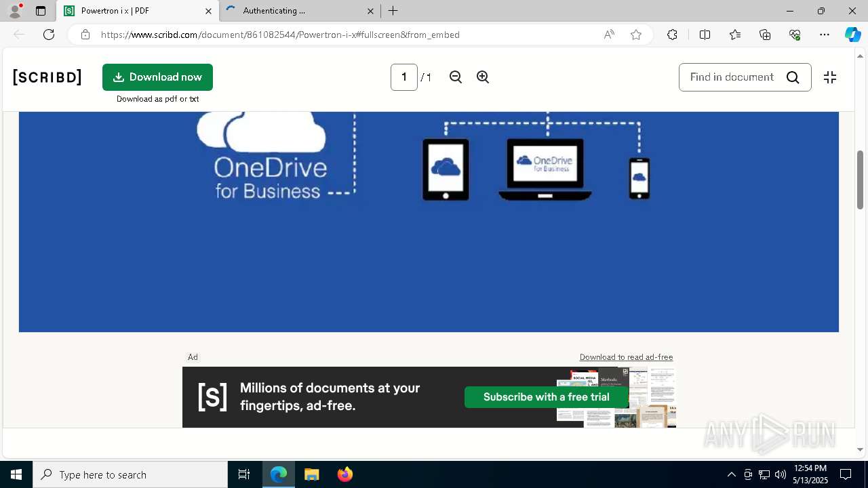Refresh the page
This screenshot has height=488, width=868.
pyautogui.click(x=49, y=35)
